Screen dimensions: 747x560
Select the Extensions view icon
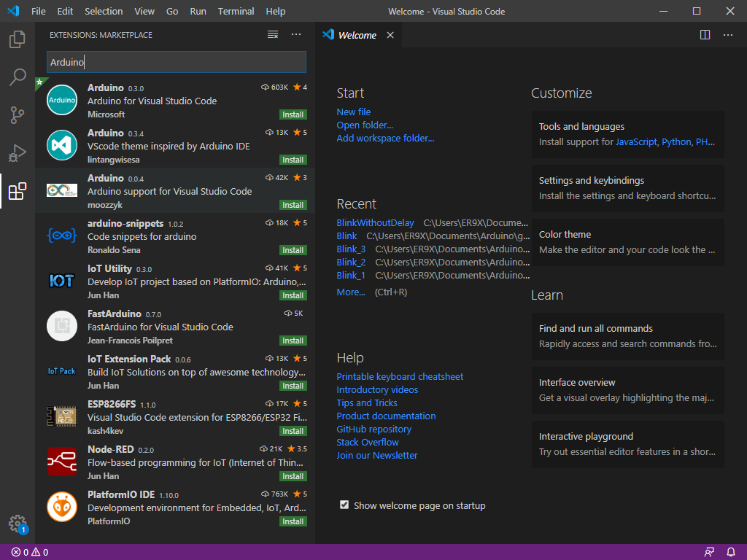pyautogui.click(x=18, y=191)
